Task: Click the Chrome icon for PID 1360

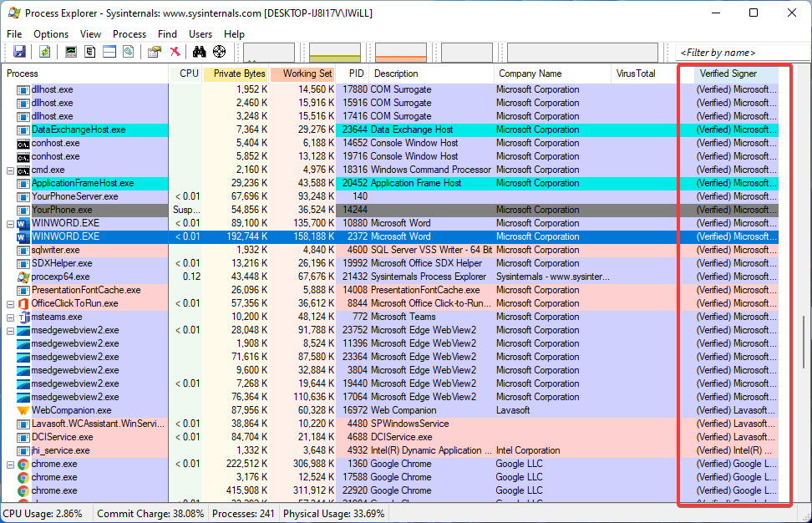Action: click(x=23, y=464)
